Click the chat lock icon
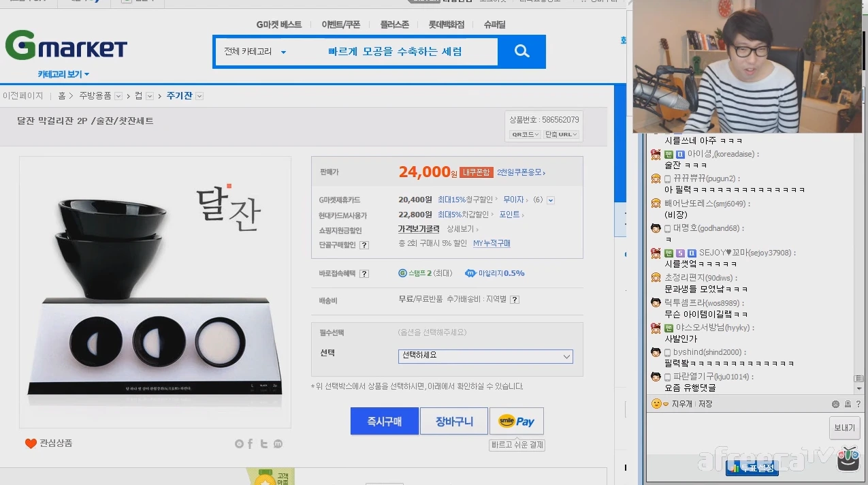 (x=848, y=404)
